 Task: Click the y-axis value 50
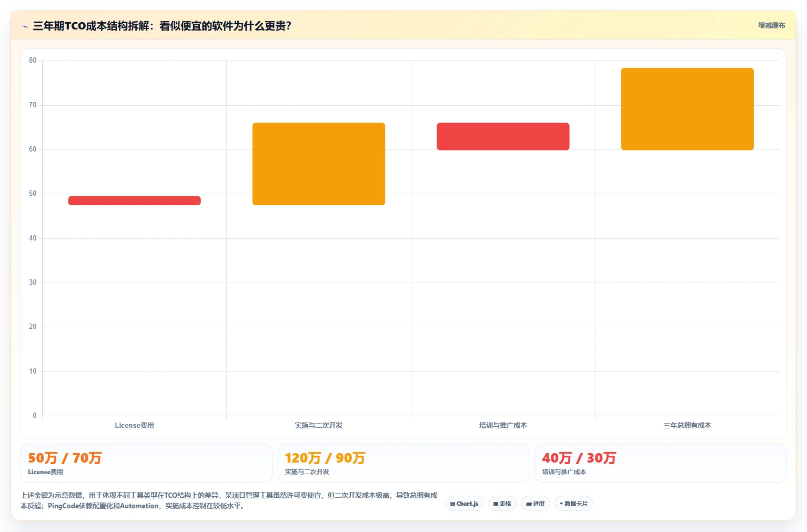tap(33, 194)
